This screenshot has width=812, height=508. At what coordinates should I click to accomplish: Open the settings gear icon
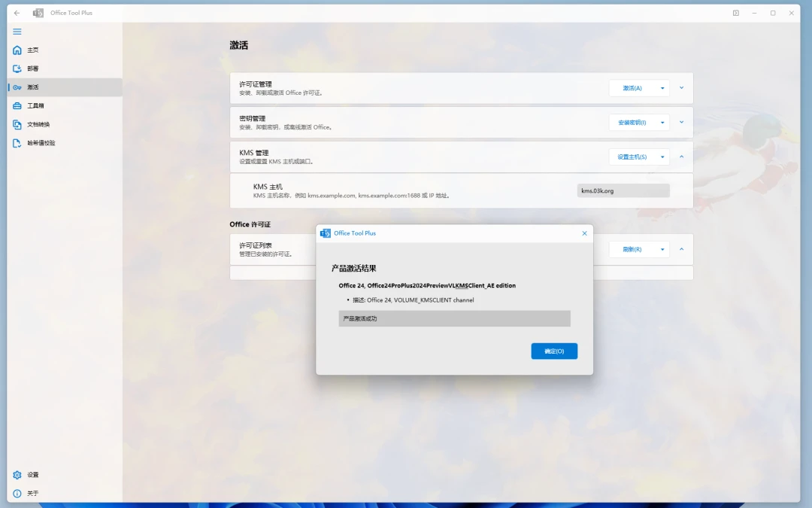pyautogui.click(x=17, y=475)
